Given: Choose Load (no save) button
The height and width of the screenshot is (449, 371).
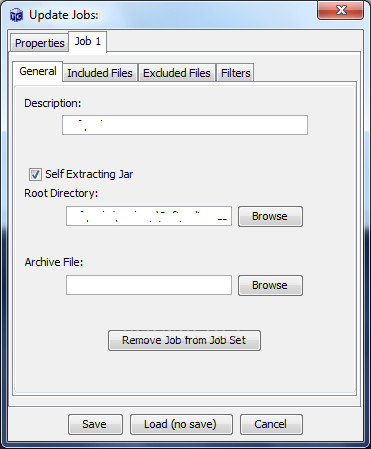Looking at the screenshot, I should click(x=181, y=424).
